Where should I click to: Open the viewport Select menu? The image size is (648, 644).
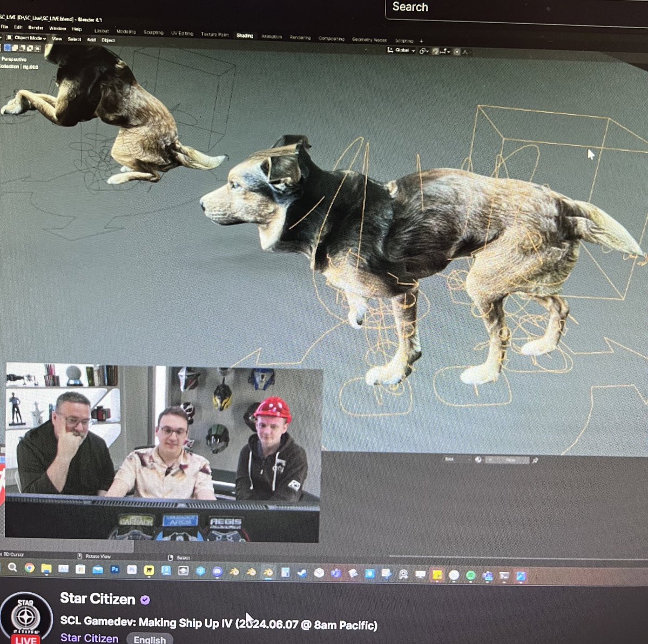pyautogui.click(x=74, y=39)
